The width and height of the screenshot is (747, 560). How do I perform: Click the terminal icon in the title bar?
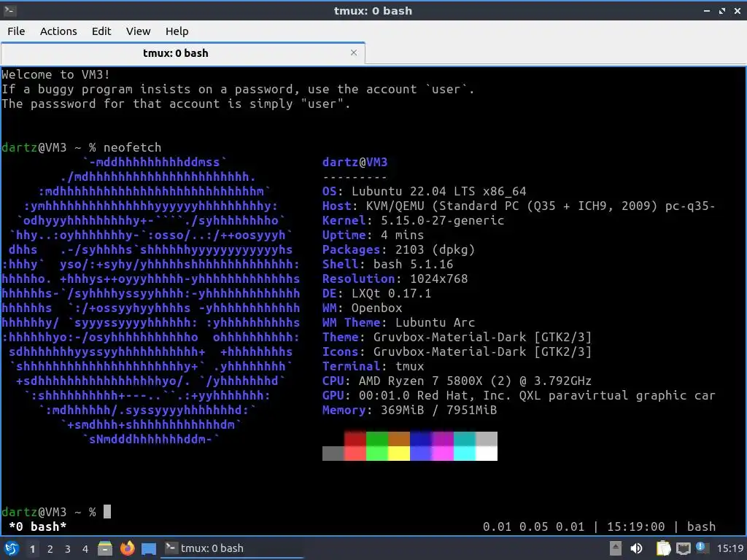(x=9, y=10)
